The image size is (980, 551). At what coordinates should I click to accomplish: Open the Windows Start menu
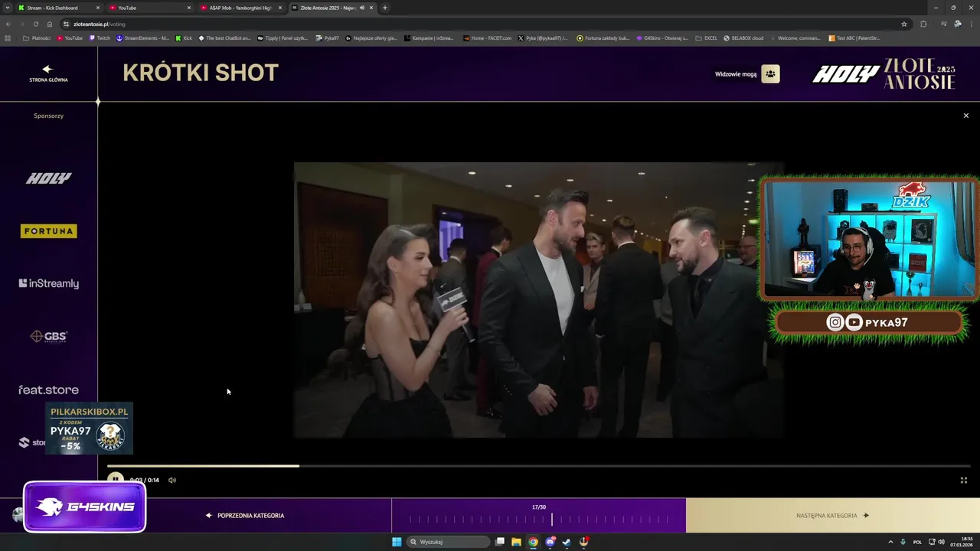(x=397, y=542)
